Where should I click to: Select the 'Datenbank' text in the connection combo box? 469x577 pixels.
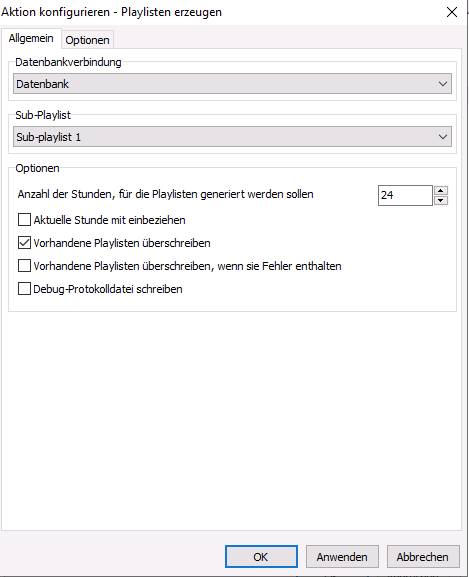(x=42, y=84)
